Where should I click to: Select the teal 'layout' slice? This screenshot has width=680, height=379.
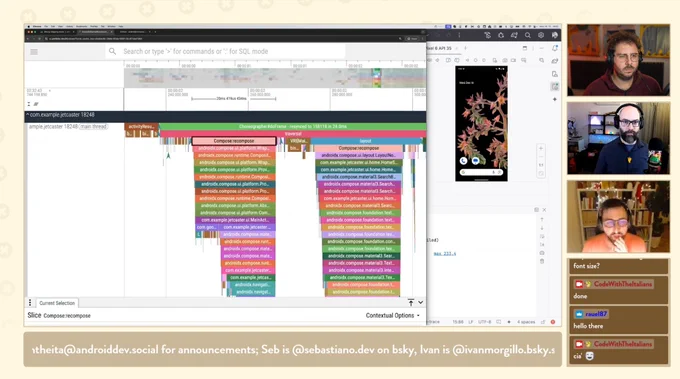(x=366, y=141)
